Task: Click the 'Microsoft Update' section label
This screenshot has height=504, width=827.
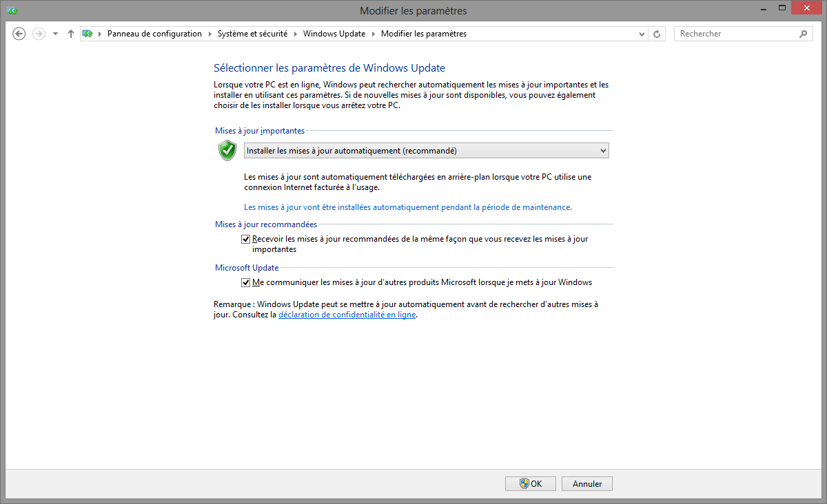Action: (x=247, y=268)
